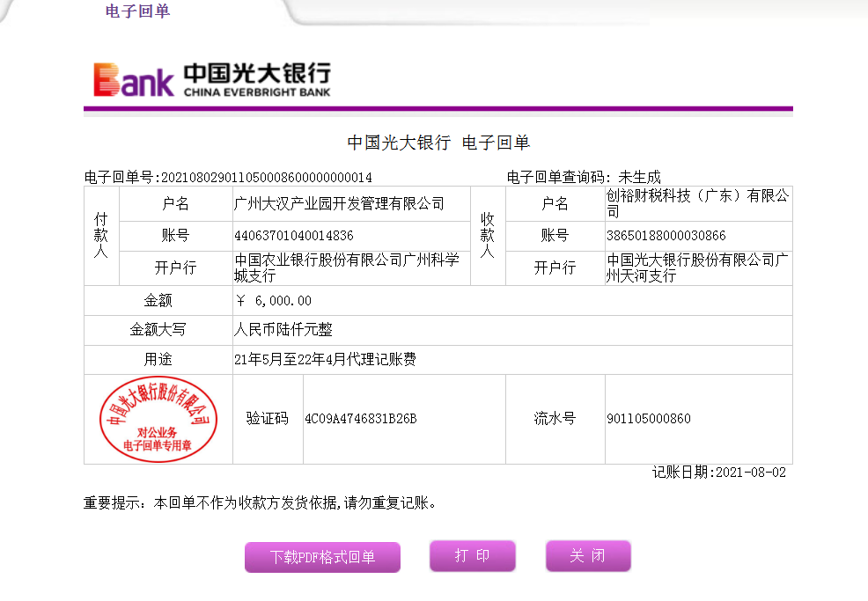Select payee account number 38650188000030866
Image resolution: width=868 pixels, height=601 pixels.
666,236
